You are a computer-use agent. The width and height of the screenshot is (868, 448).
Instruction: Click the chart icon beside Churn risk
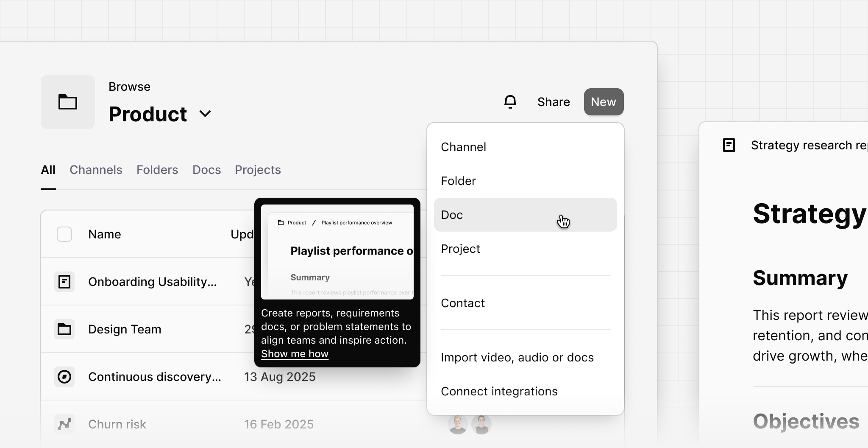point(64,424)
